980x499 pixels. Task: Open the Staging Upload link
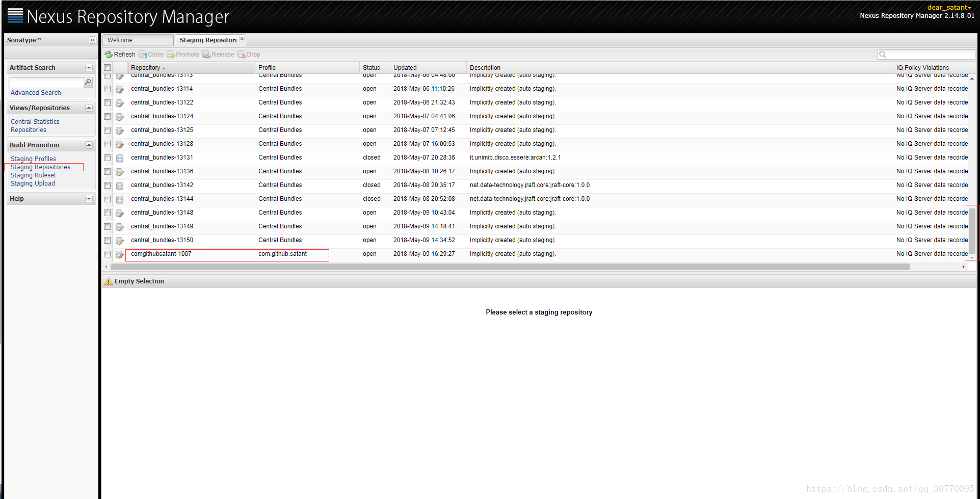click(33, 183)
